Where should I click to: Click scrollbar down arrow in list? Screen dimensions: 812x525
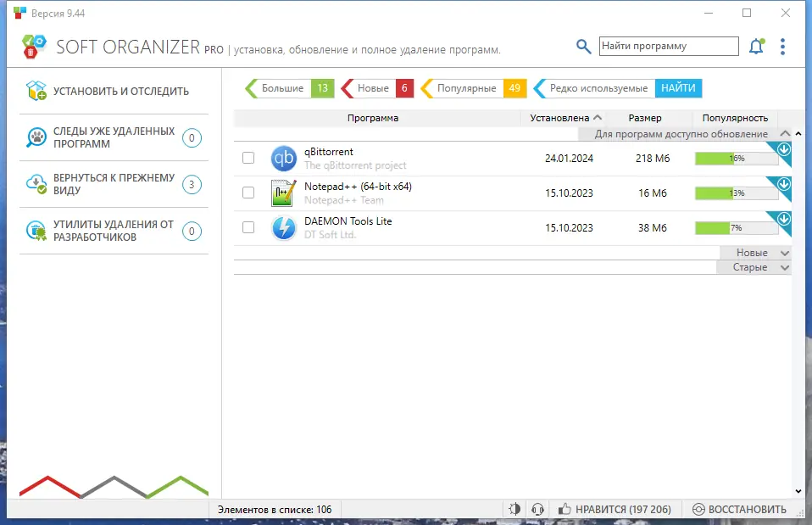(798, 491)
